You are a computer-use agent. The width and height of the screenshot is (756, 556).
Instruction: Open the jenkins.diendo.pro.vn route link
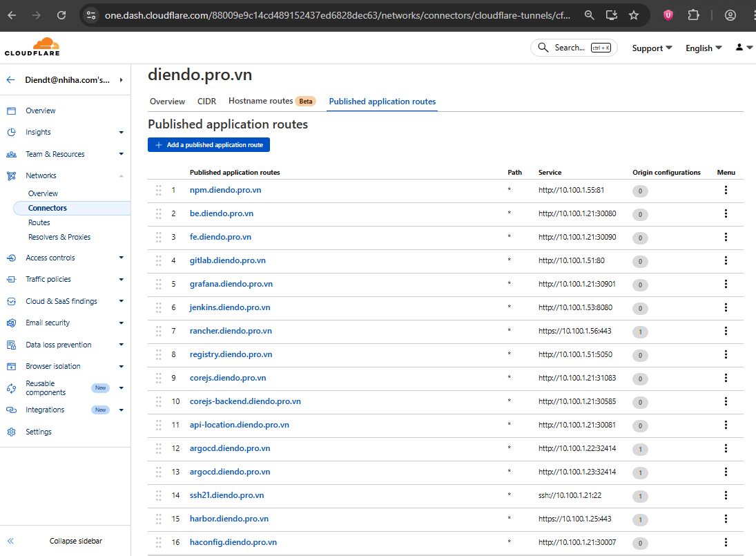230,308
